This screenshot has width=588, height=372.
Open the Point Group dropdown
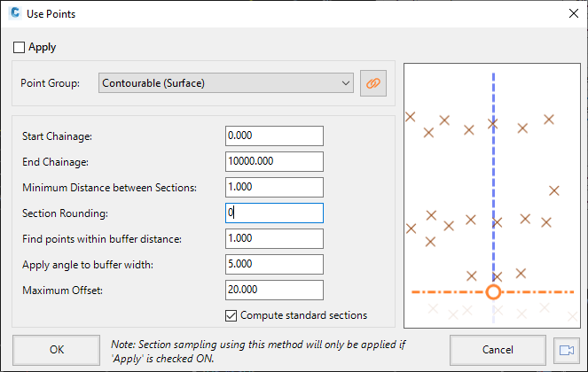click(x=226, y=83)
